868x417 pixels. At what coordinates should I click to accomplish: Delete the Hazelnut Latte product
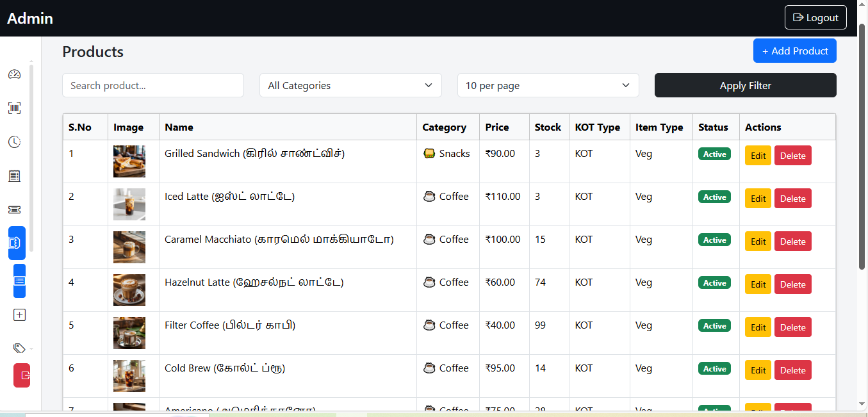[x=792, y=284]
